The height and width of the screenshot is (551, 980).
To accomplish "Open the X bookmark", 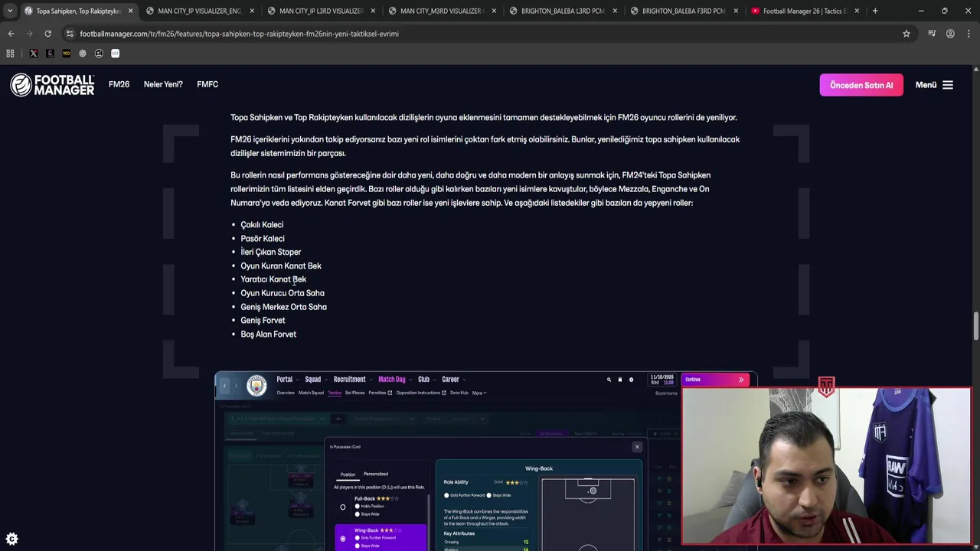I will click(x=34, y=54).
